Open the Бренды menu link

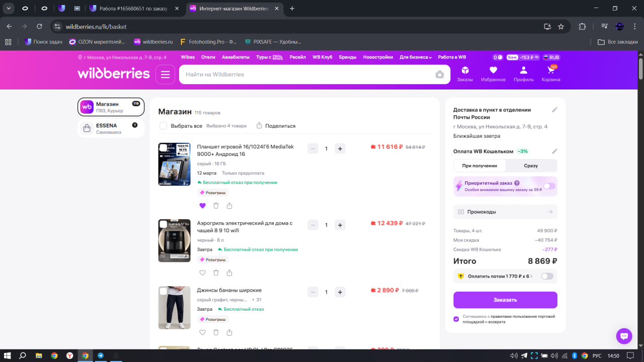pos(348,57)
